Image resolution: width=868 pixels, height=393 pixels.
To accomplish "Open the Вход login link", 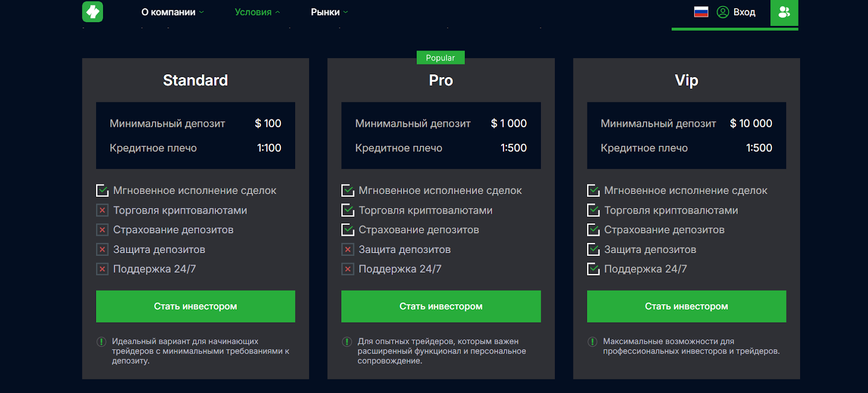I will (744, 12).
